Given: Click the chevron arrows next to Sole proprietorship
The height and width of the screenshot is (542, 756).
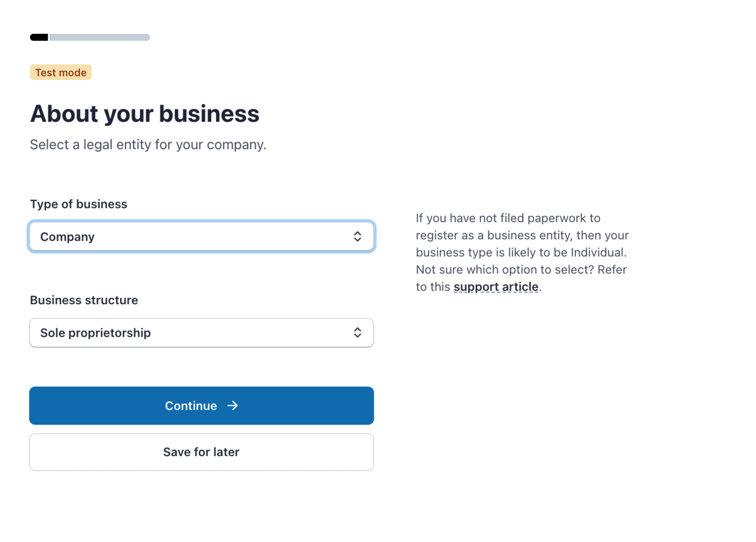Looking at the screenshot, I should tap(357, 332).
